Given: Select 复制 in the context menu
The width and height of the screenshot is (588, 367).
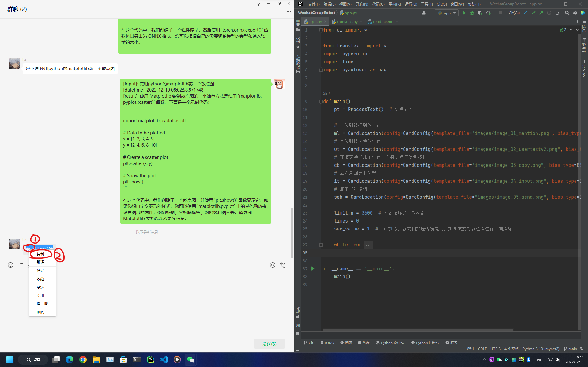Looking at the screenshot, I should pos(40,254).
